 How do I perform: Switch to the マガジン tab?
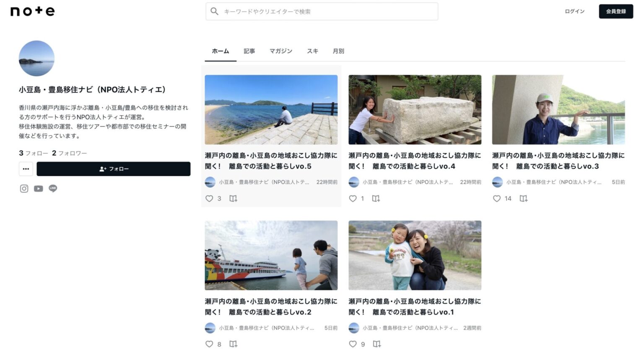click(281, 51)
